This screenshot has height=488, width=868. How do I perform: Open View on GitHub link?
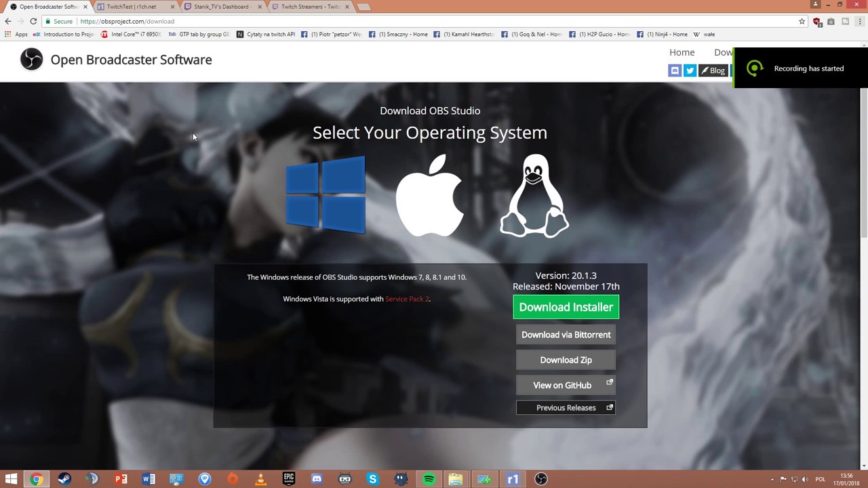pos(566,385)
